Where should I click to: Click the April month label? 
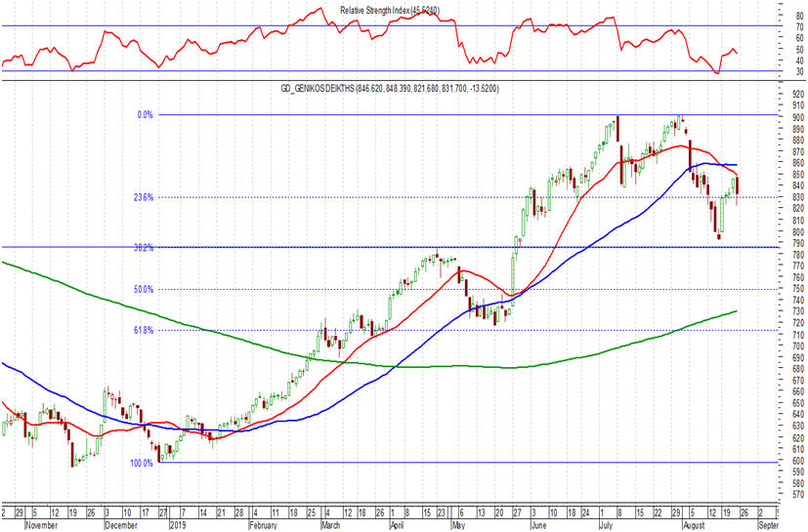point(398,526)
